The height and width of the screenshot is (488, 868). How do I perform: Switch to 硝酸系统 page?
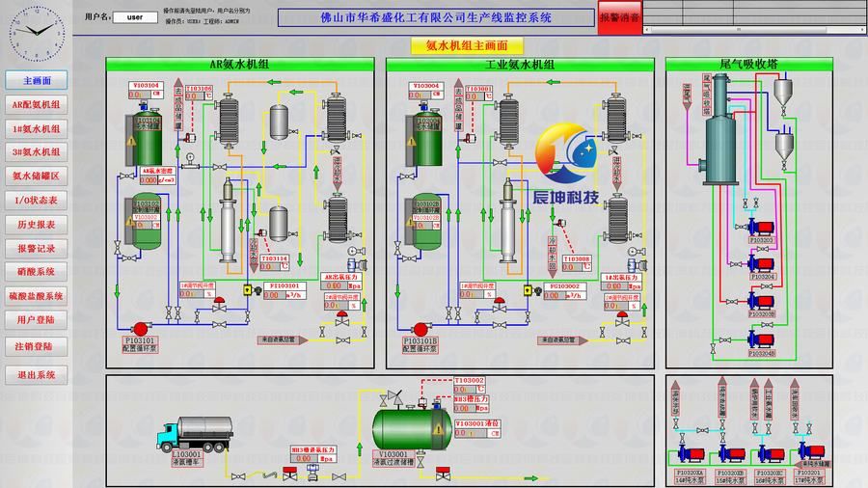coord(37,272)
